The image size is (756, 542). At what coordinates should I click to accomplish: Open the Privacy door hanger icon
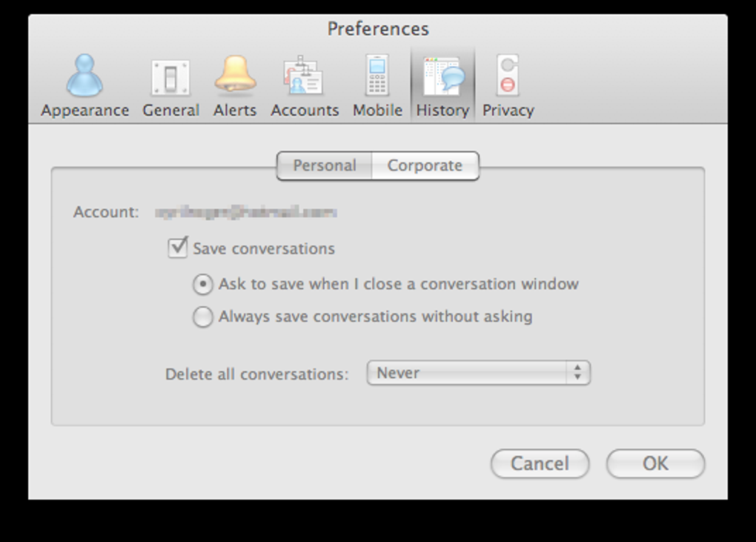tap(508, 77)
